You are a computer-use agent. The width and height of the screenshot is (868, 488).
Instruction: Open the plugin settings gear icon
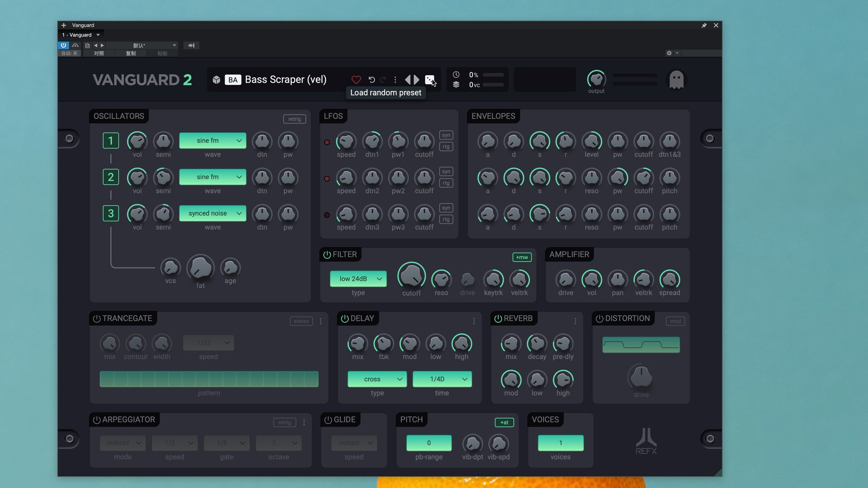point(669,53)
